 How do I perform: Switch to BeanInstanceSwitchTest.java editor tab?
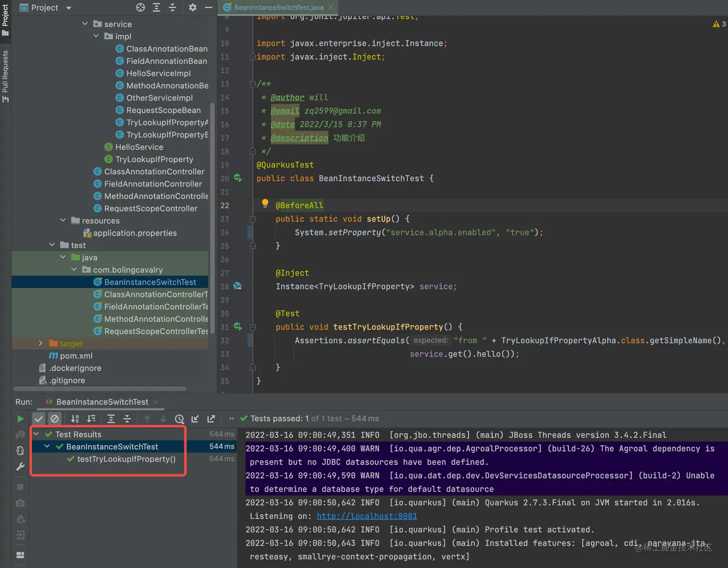(x=278, y=8)
